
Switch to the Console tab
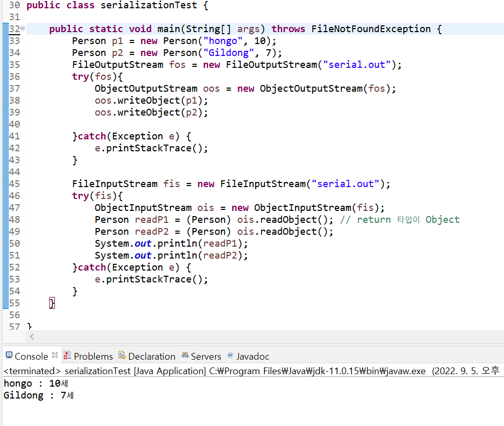pyautogui.click(x=31, y=356)
